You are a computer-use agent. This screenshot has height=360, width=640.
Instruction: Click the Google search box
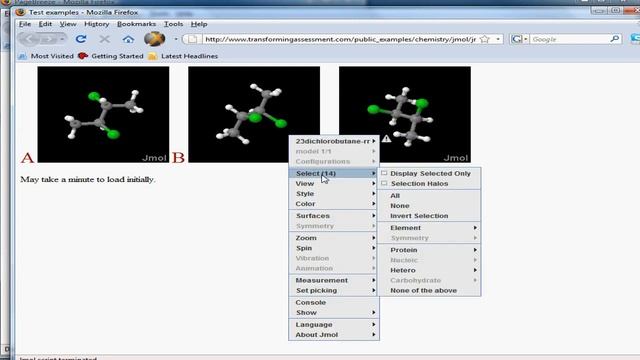click(569, 39)
